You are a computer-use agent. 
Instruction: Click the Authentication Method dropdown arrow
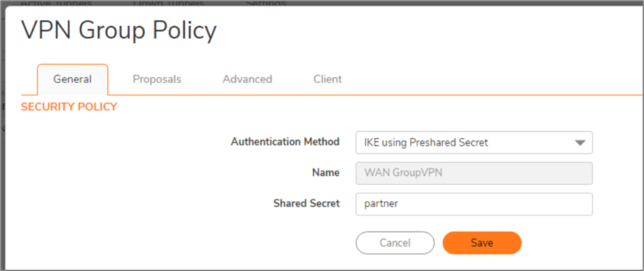click(x=580, y=142)
